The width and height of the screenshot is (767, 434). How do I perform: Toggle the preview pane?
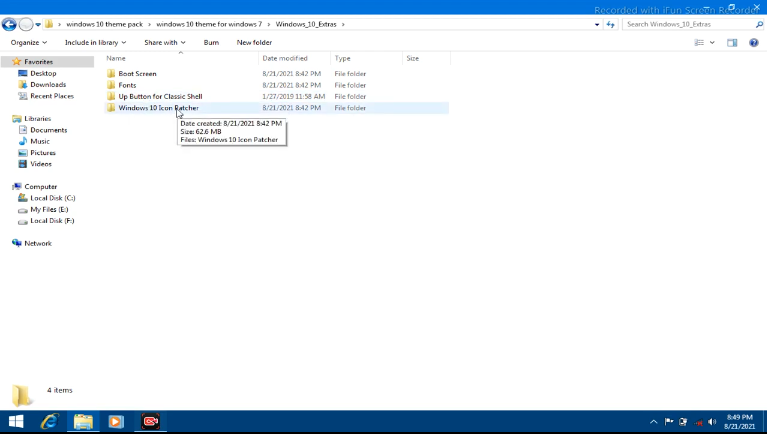pos(732,43)
